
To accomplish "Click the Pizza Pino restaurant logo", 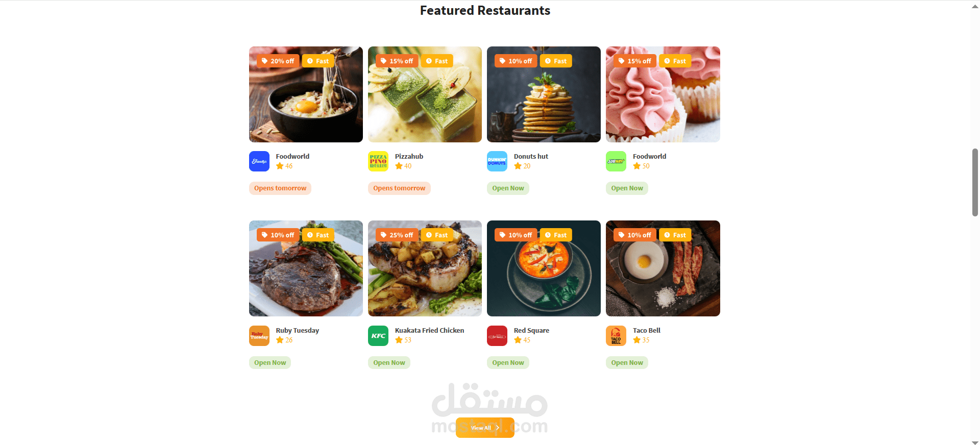I will [x=378, y=161].
